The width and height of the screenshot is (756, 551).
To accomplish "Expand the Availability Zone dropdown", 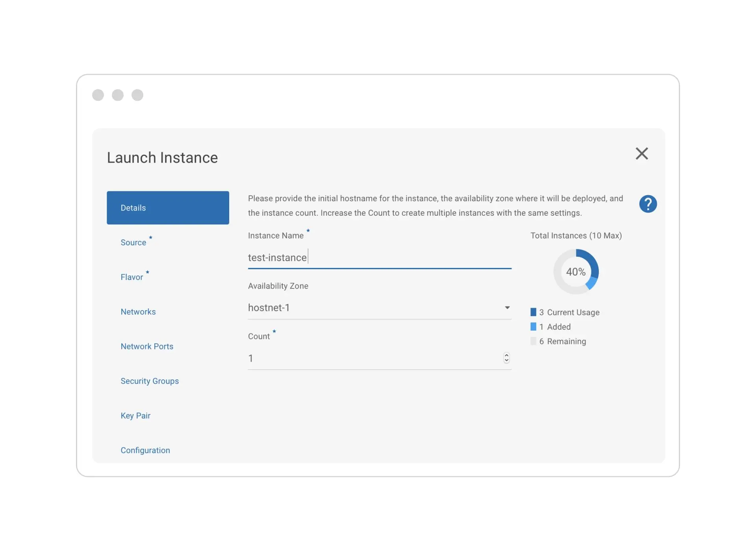I will (380, 308).
